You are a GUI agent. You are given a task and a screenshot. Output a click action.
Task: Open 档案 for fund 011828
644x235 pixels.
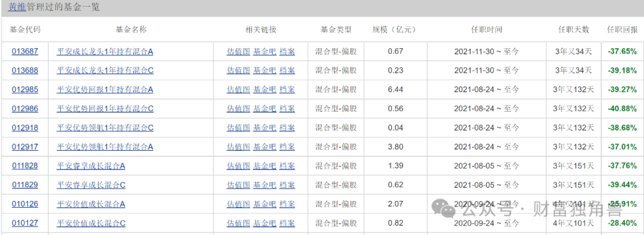pos(287,166)
